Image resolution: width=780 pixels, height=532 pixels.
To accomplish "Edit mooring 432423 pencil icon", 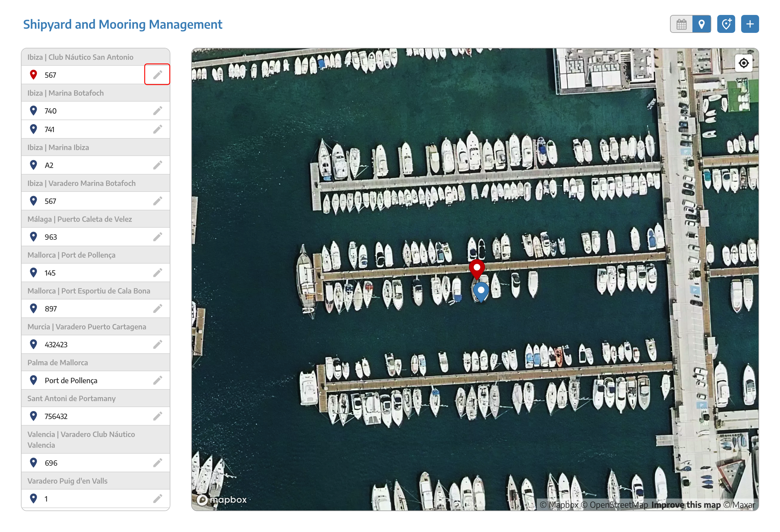I will (x=157, y=345).
